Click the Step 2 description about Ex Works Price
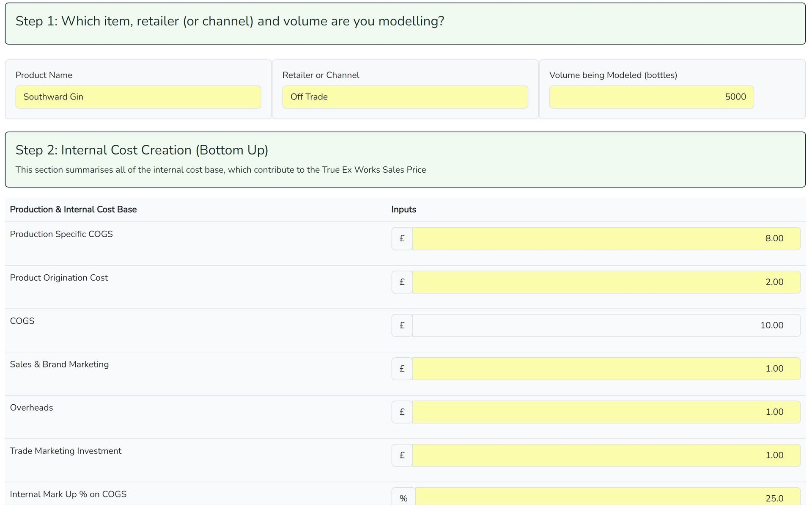 coord(221,170)
